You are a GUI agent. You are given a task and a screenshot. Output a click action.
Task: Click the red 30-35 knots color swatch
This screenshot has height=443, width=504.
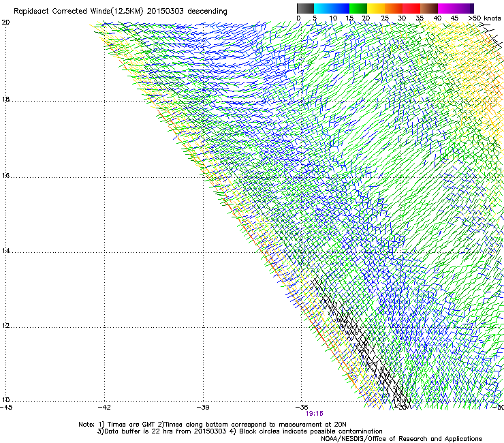411,8
